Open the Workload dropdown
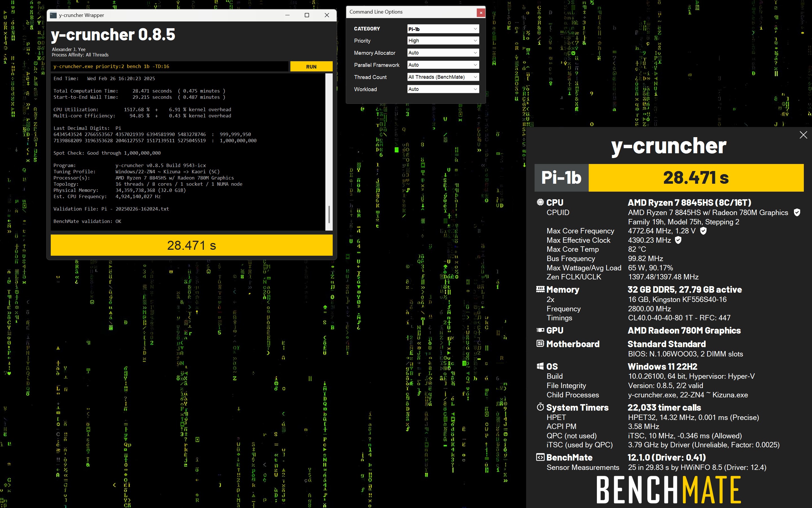This screenshot has height=508, width=812. tap(443, 89)
